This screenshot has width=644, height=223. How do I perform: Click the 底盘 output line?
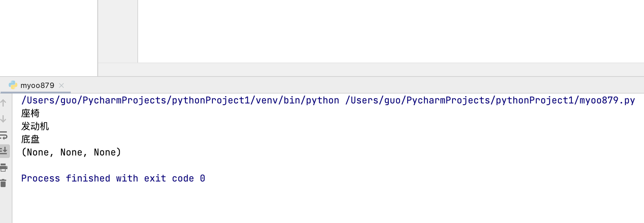(x=30, y=139)
